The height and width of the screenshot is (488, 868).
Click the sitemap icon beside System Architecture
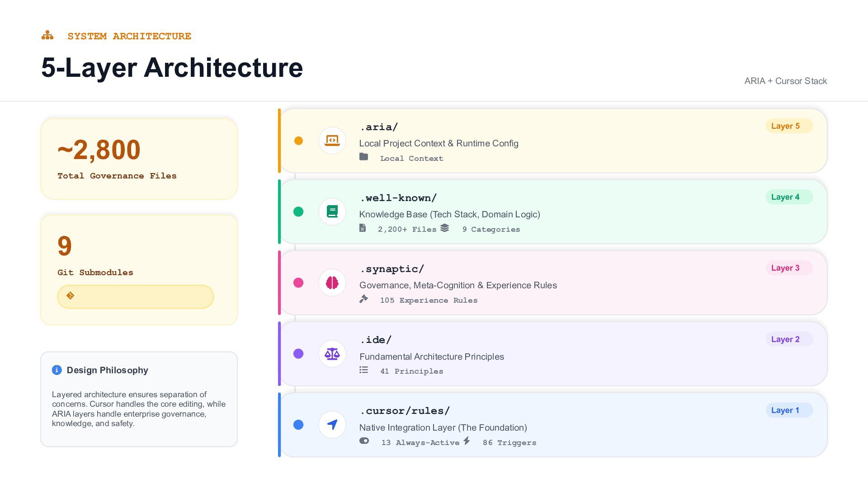(x=47, y=36)
